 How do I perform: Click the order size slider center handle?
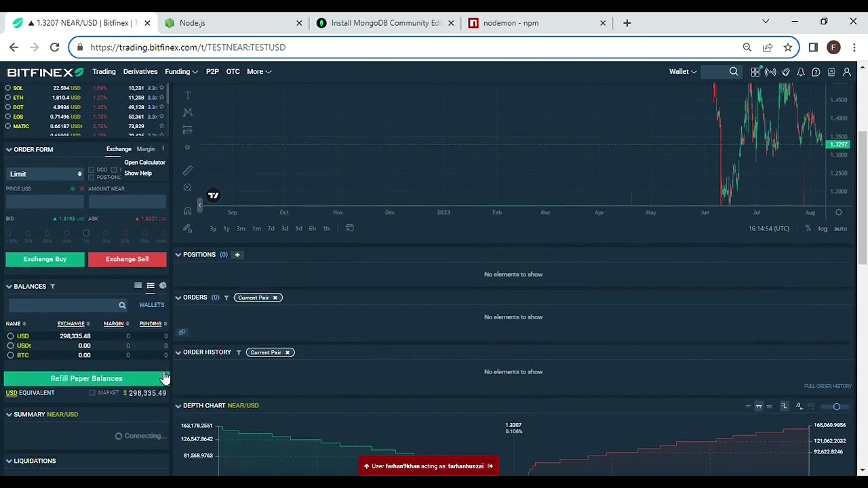(86, 233)
